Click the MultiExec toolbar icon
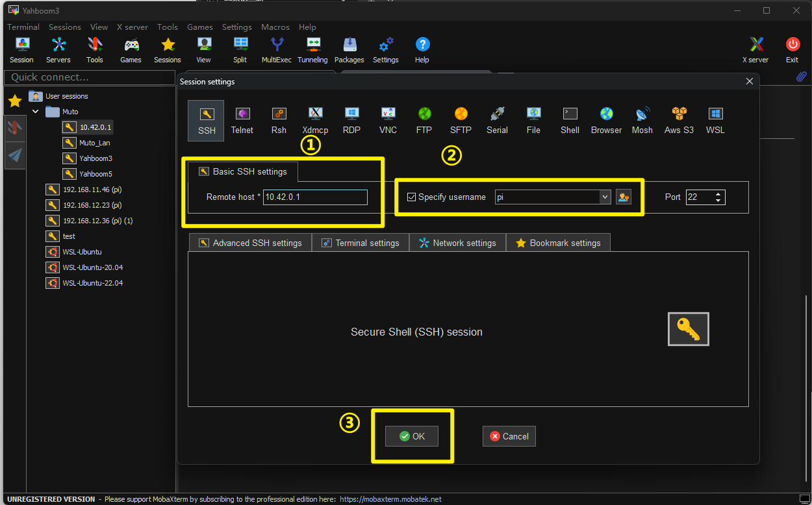 (277, 50)
